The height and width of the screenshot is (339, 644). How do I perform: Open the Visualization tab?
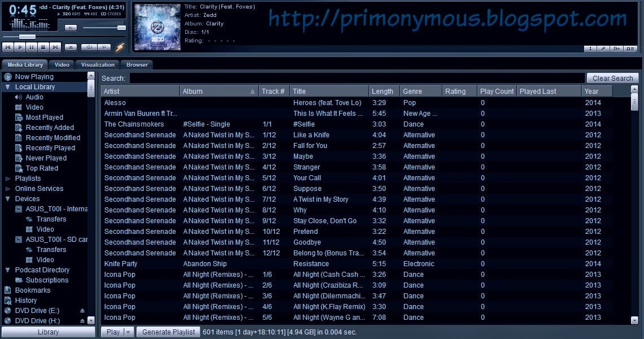pyautogui.click(x=98, y=64)
